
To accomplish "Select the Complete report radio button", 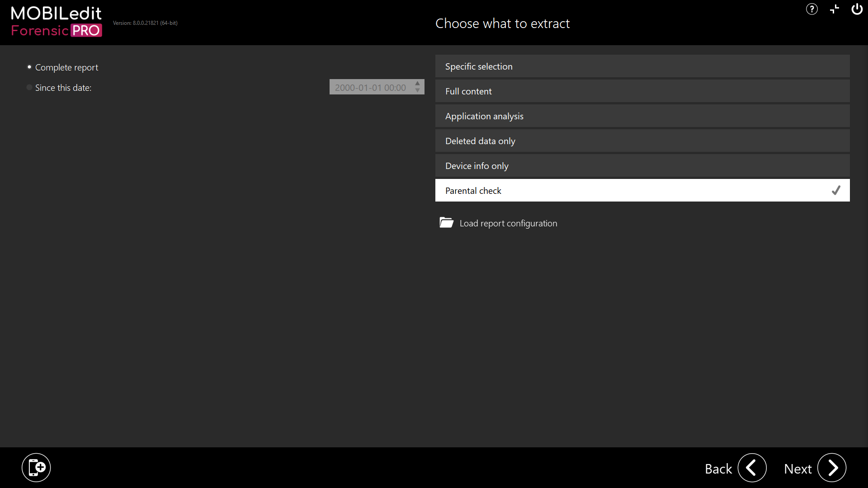I will tap(29, 67).
